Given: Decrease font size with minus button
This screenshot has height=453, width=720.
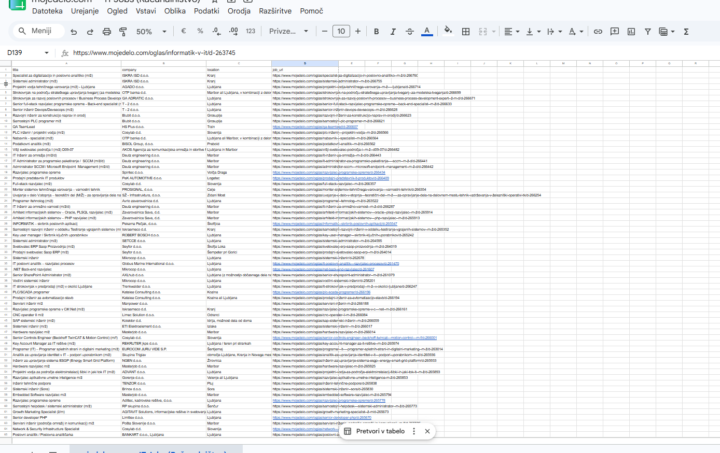Looking at the screenshot, I should pyautogui.click(x=325, y=31).
